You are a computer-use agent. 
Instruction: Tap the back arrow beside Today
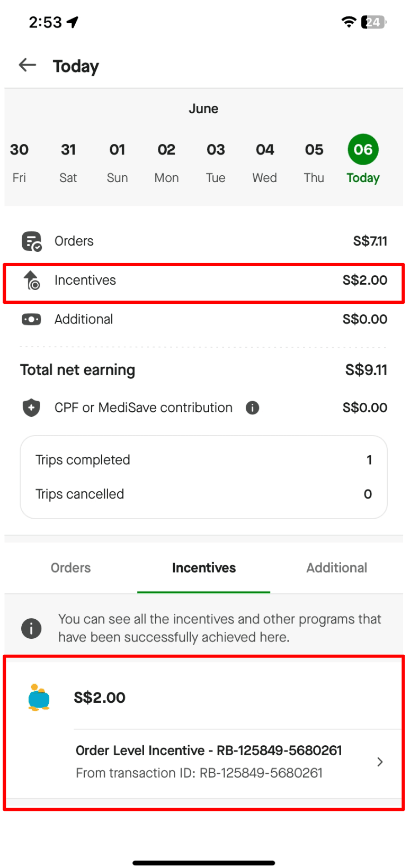pyautogui.click(x=28, y=65)
